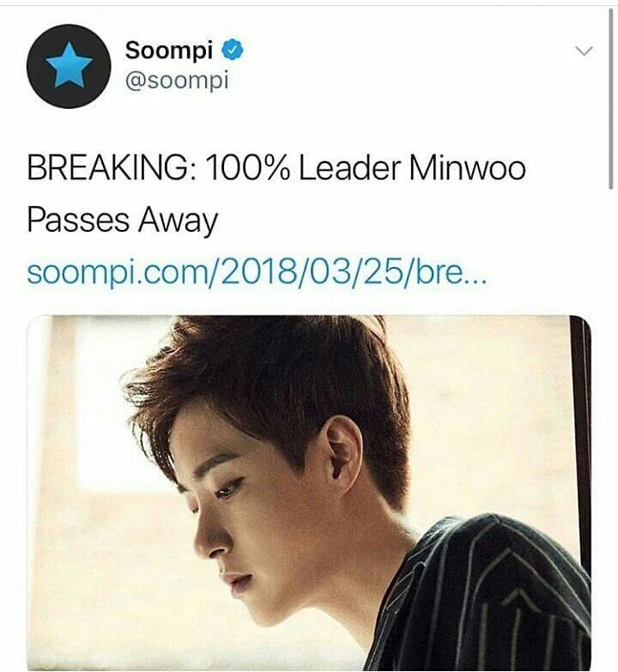This screenshot has height=672, width=618.
Task: Click the '2018' portion of the URL
Action: (x=250, y=274)
